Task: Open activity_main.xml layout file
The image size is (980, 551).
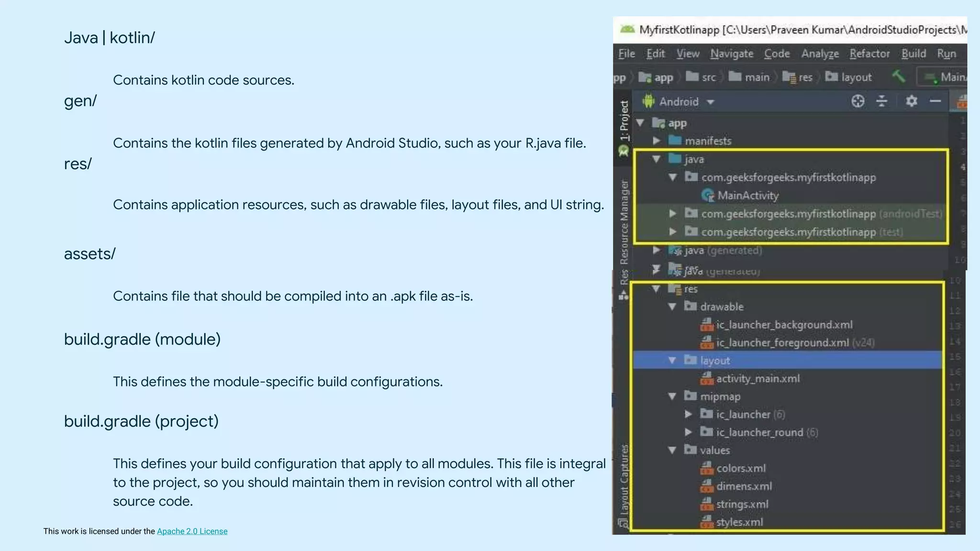Action: [757, 379]
